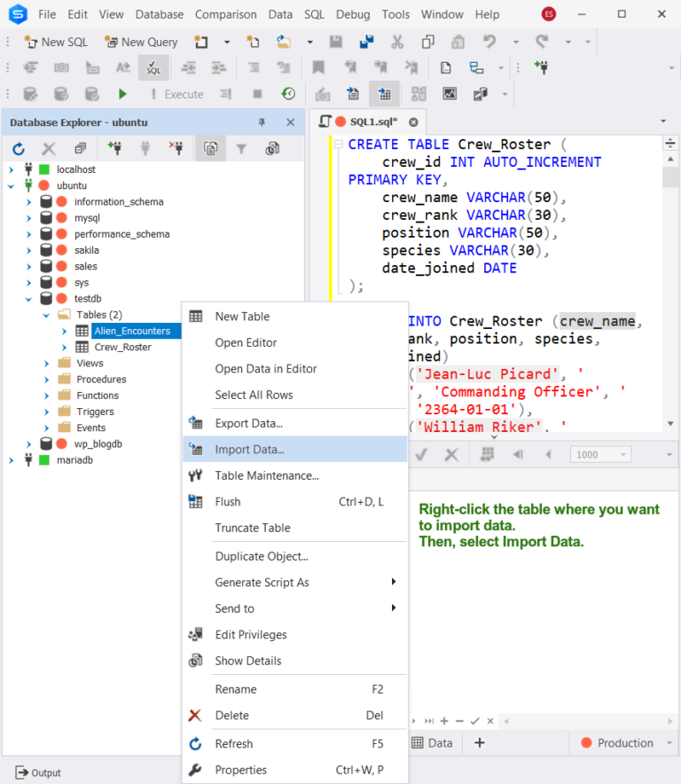This screenshot has height=784, width=681.
Task: Choose Open Data in Editor
Action: click(x=295, y=369)
